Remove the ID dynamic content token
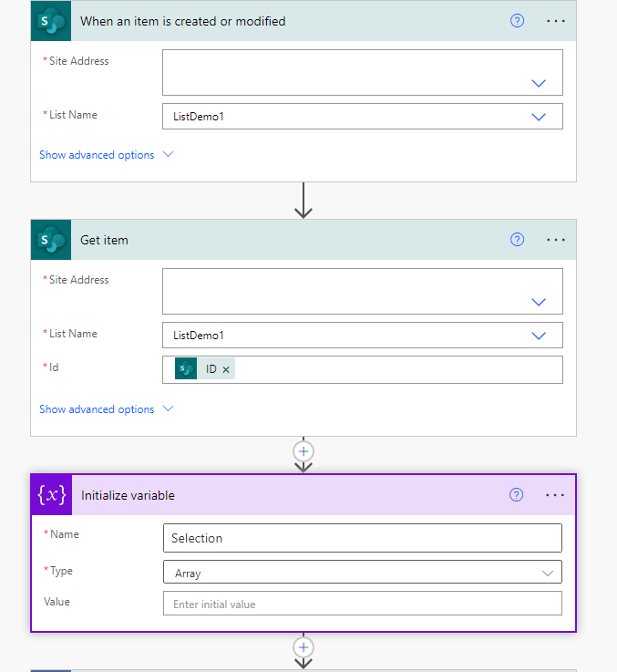The image size is (617, 672). point(226,369)
